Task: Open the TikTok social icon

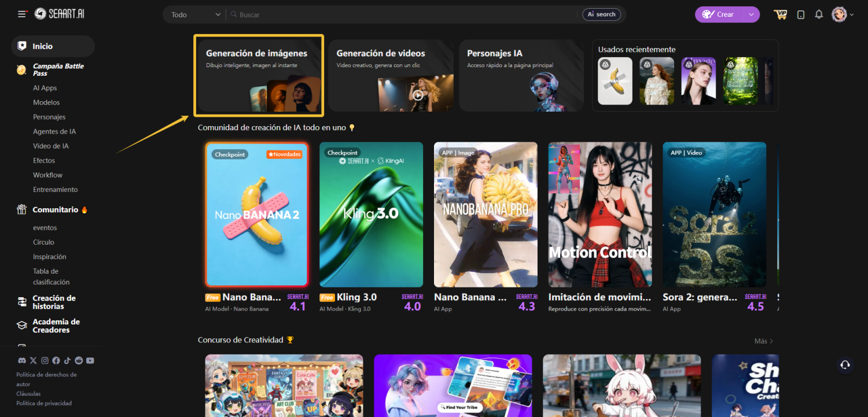Action: [x=67, y=360]
